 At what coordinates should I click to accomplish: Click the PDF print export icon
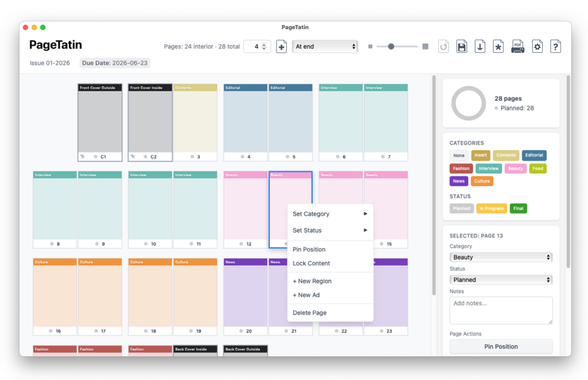518,47
